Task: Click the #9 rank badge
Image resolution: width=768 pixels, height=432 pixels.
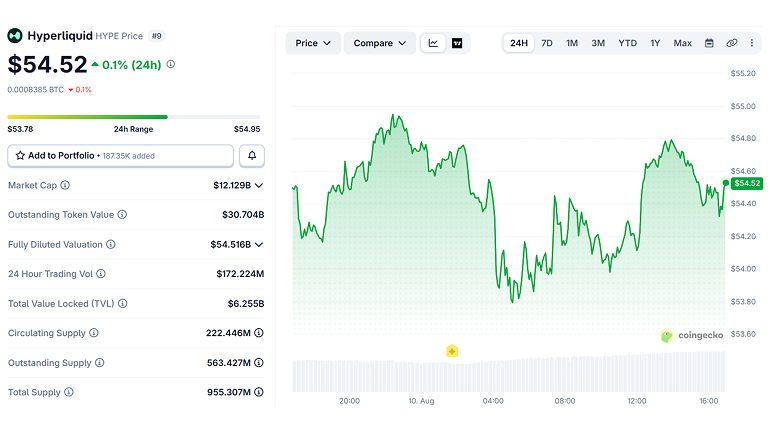Action: point(157,36)
